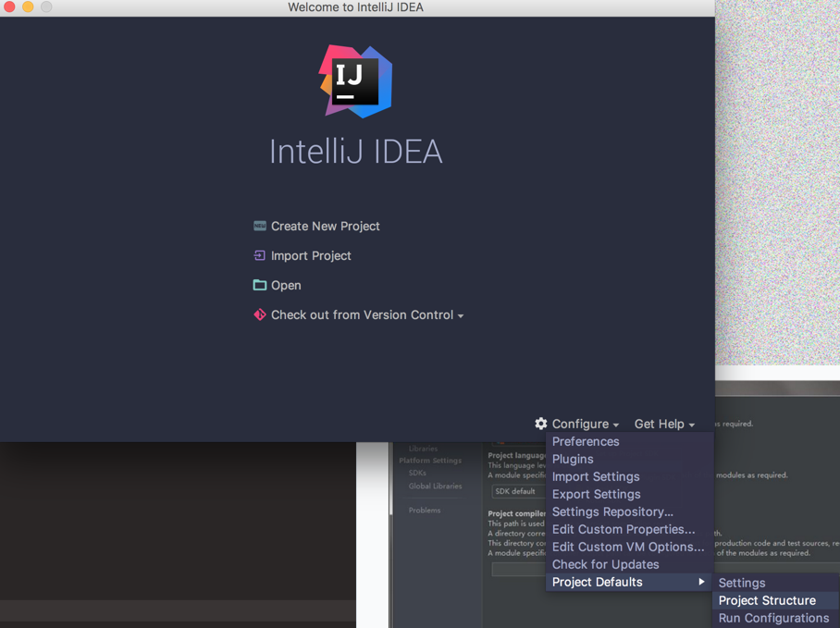Viewport: 840px width, 628px height.
Task: Open Settings Repository...
Action: (x=629, y=511)
